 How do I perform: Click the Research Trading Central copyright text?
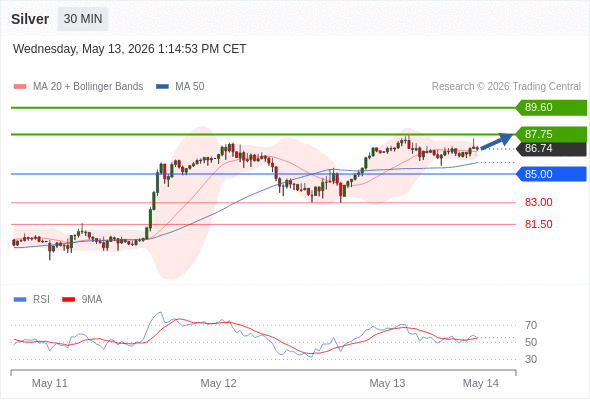tap(506, 87)
